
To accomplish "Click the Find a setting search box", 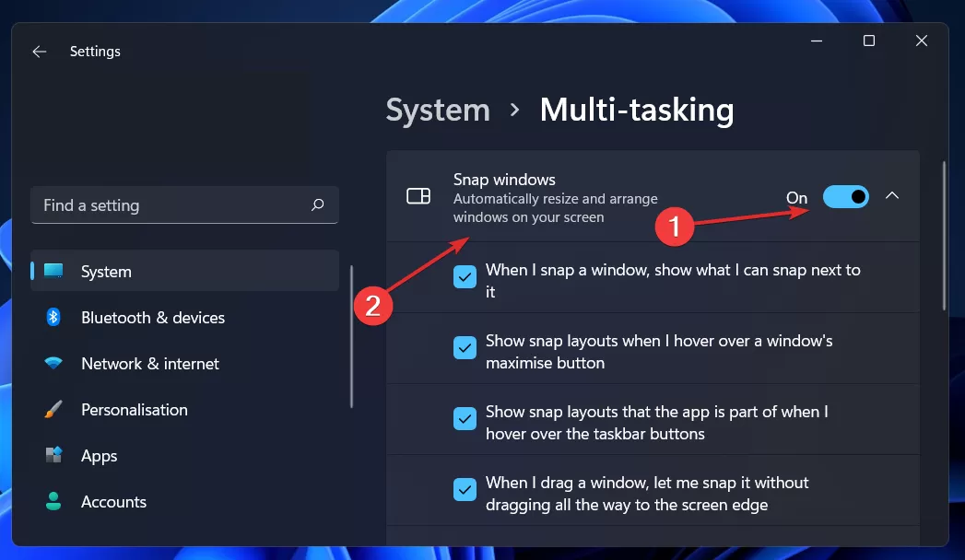I will pyautogui.click(x=184, y=204).
